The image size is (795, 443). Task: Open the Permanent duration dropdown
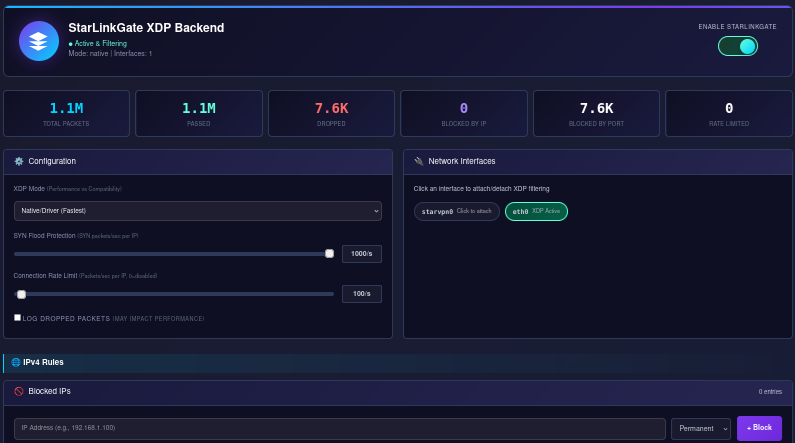pos(701,428)
